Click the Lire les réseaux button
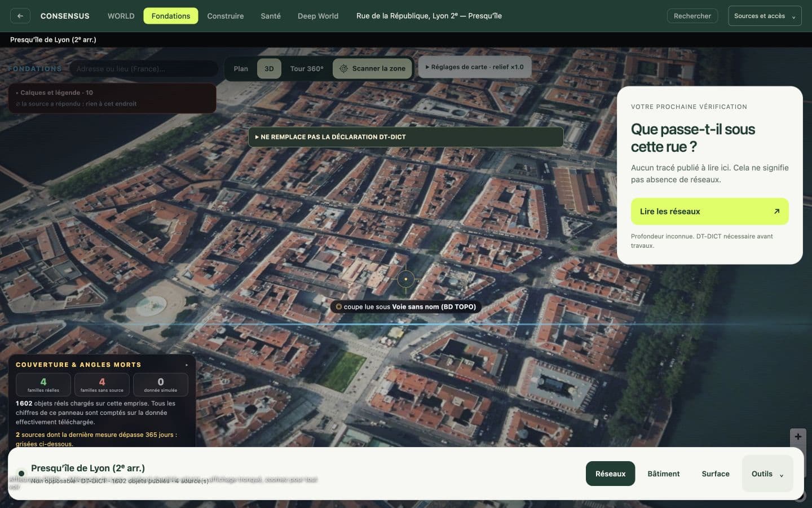Image resolution: width=812 pixels, height=508 pixels. point(709,211)
